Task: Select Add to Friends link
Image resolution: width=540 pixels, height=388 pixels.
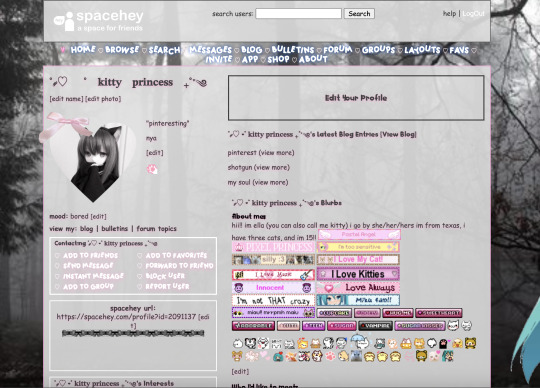Action: click(x=90, y=255)
